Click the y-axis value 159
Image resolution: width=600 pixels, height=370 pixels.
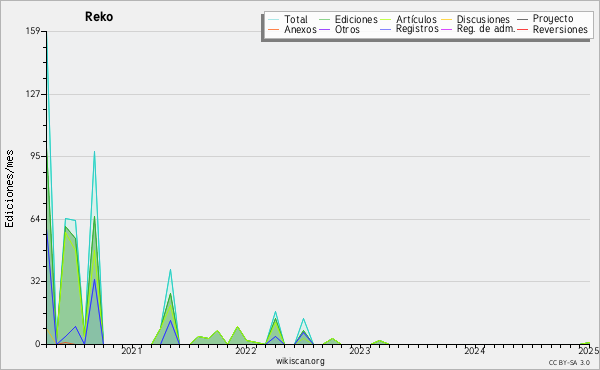click(x=33, y=31)
